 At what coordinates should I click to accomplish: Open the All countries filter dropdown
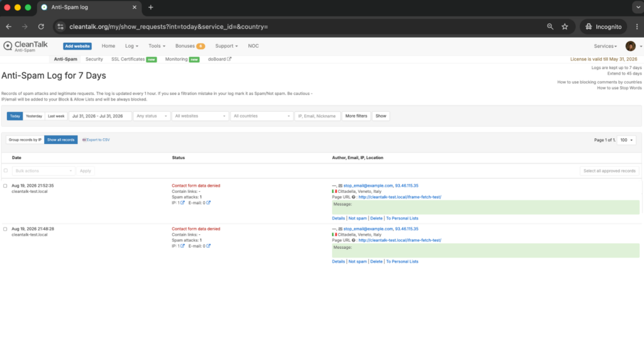262,116
